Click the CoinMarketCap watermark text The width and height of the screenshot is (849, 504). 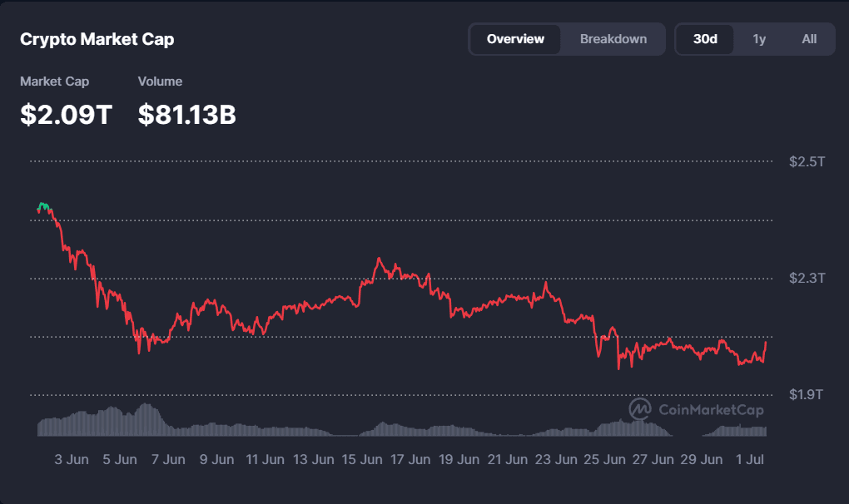tap(711, 410)
